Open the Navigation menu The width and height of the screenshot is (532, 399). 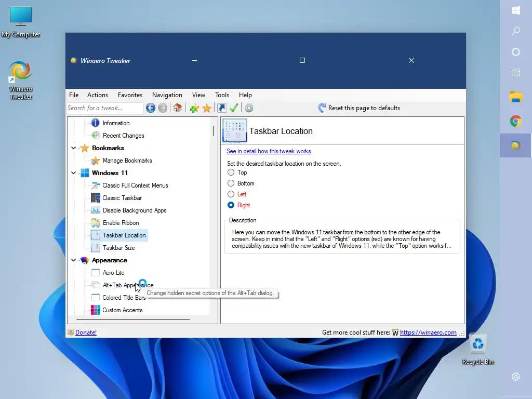167,95
